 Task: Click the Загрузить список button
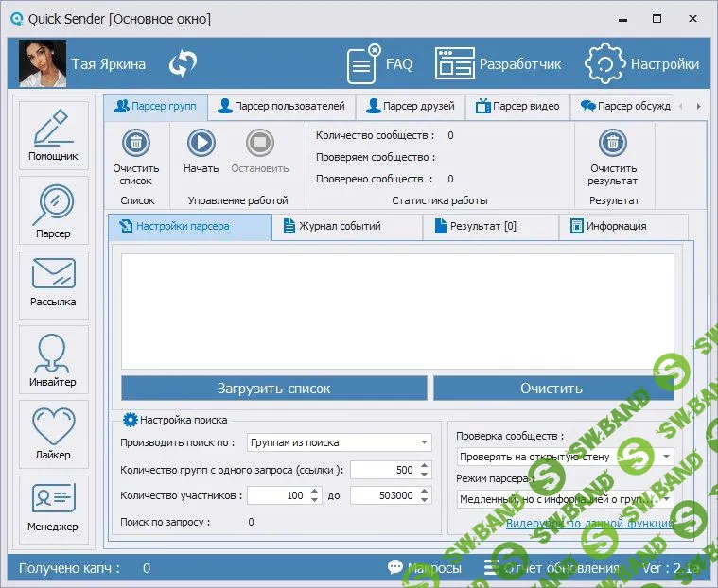pyautogui.click(x=273, y=388)
